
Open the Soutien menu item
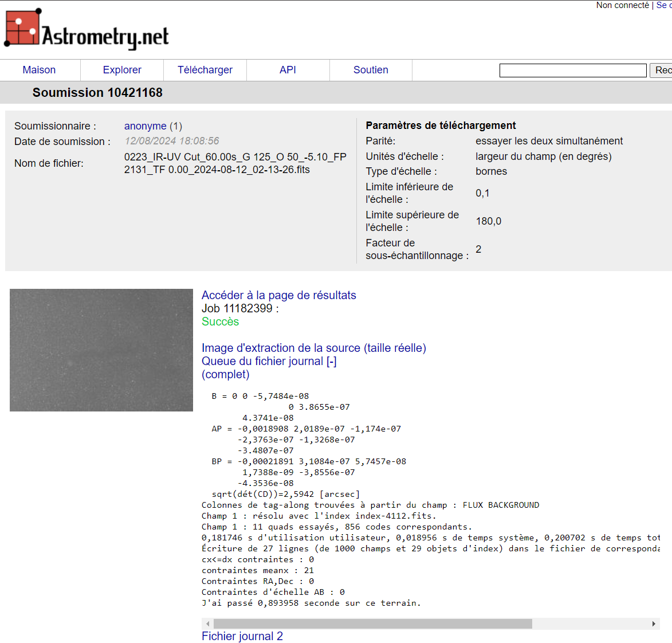pyautogui.click(x=371, y=70)
